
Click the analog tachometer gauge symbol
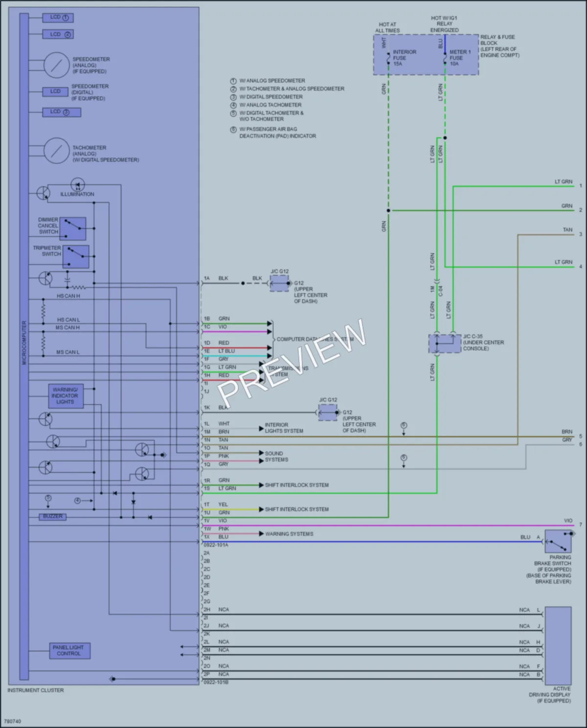[x=57, y=151]
